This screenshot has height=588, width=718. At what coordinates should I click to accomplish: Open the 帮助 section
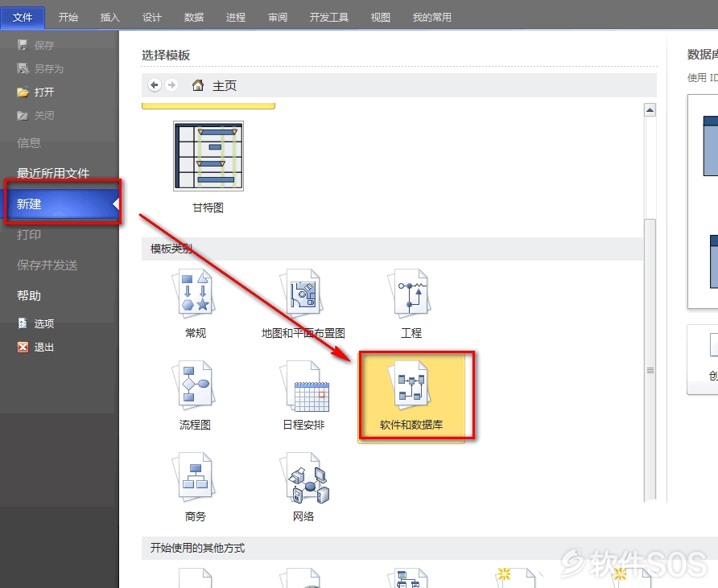point(29,295)
